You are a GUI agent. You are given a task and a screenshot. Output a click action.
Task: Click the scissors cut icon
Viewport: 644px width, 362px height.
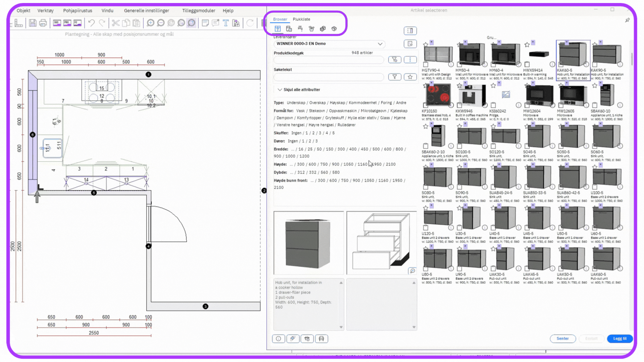tap(115, 23)
